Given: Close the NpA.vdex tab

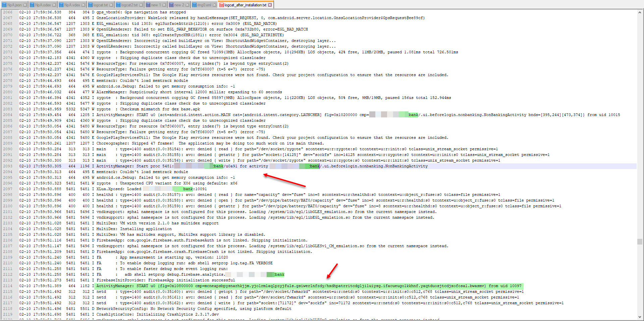Looking at the screenshot, I should [x=83, y=5].
